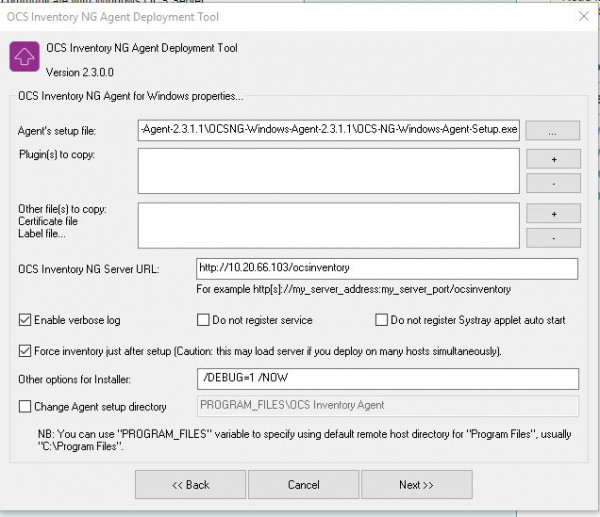
Task: Click the window title bar text
Action: (112, 17)
